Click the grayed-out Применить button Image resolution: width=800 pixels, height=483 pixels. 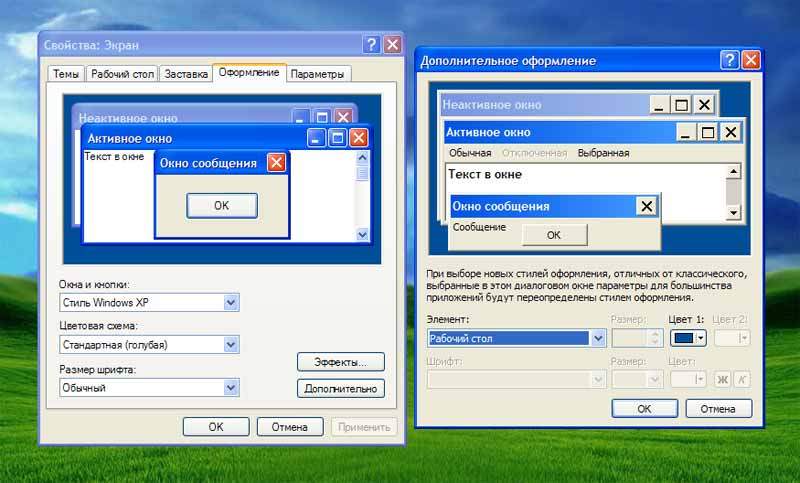(364, 427)
